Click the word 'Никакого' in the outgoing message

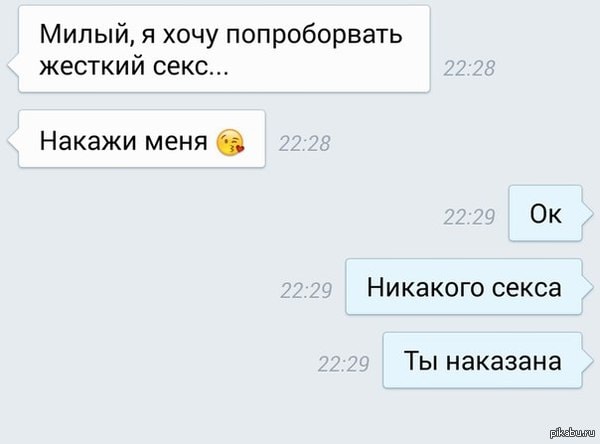tap(425, 288)
